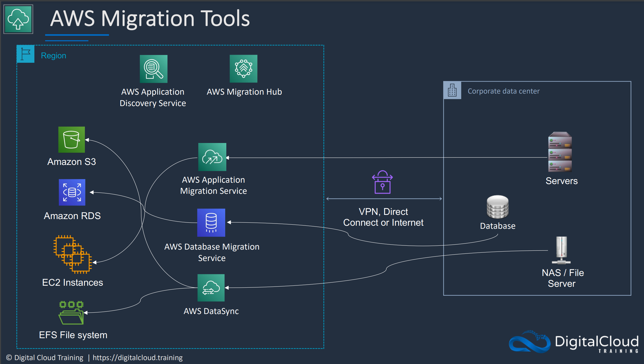Select the Amazon RDS icon

pos(72,192)
